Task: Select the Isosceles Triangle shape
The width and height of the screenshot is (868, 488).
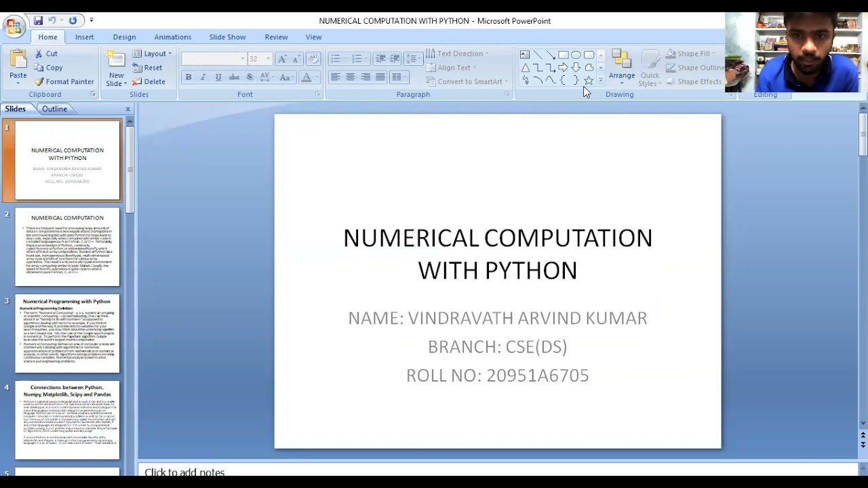Action: pyautogui.click(x=525, y=68)
